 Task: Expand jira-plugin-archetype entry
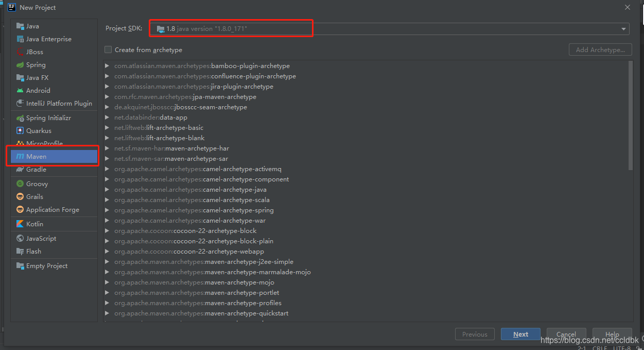point(107,87)
